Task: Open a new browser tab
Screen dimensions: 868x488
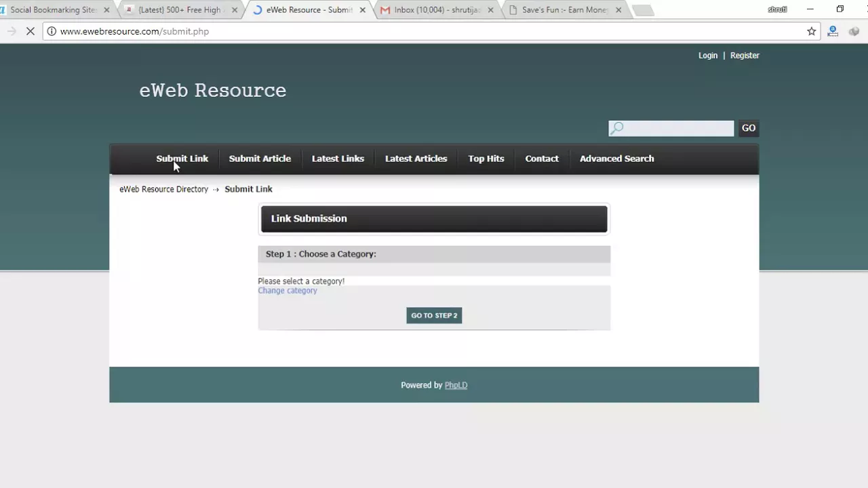Action: [643, 10]
